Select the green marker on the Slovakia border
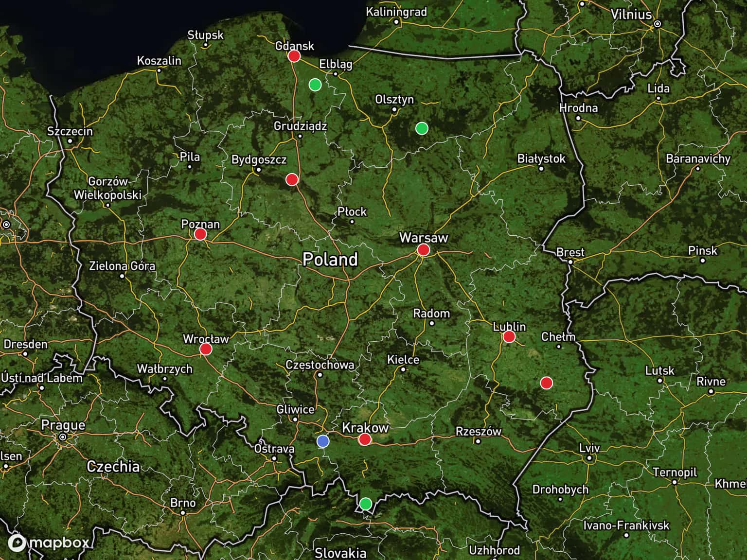 [365, 504]
